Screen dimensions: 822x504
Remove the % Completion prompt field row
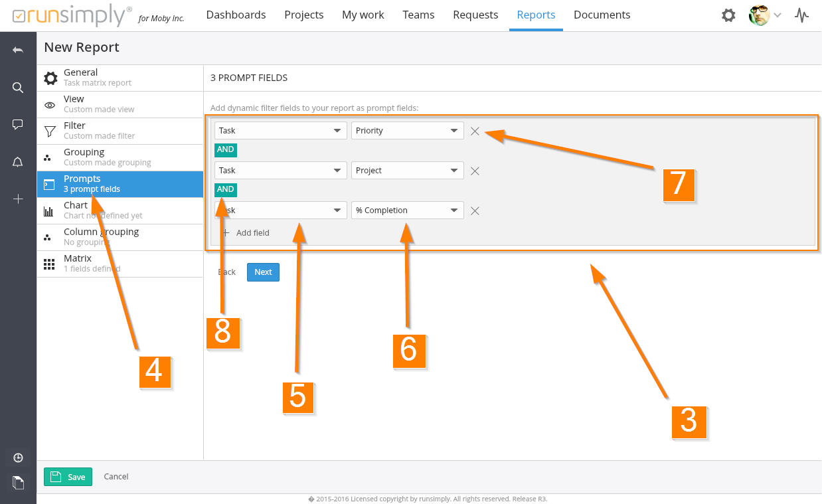point(475,210)
